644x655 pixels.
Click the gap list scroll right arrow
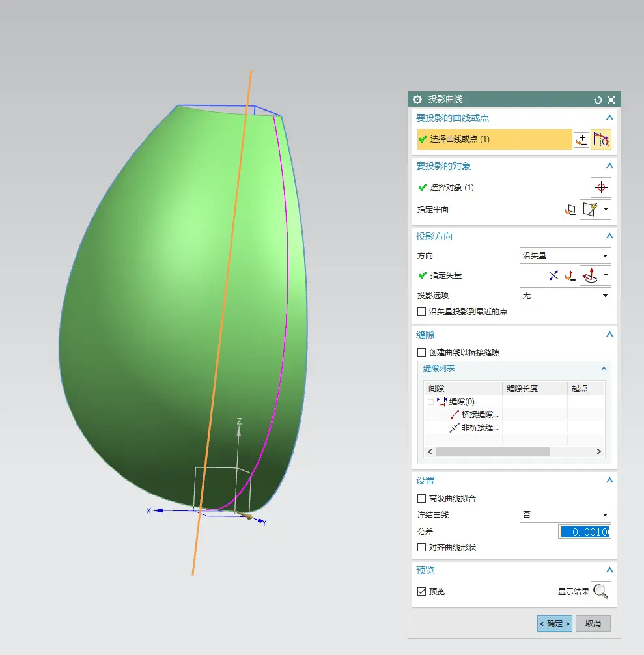599,452
